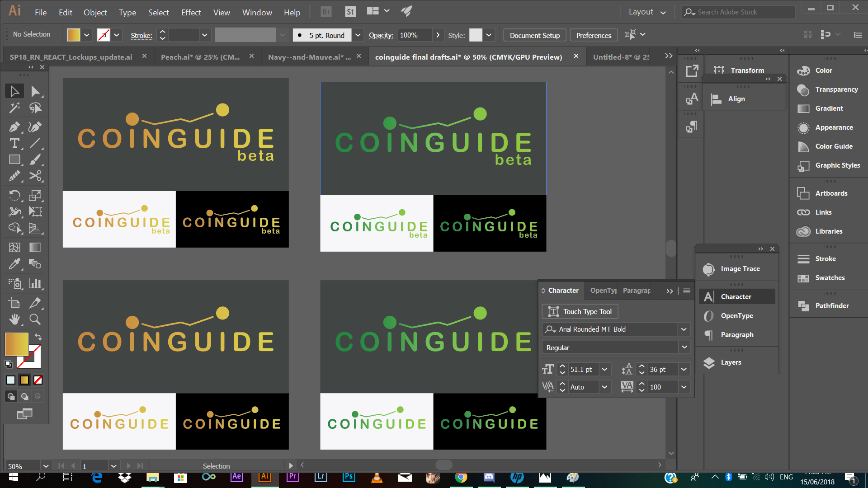Switch to the Peach.ai document tab

[200, 57]
